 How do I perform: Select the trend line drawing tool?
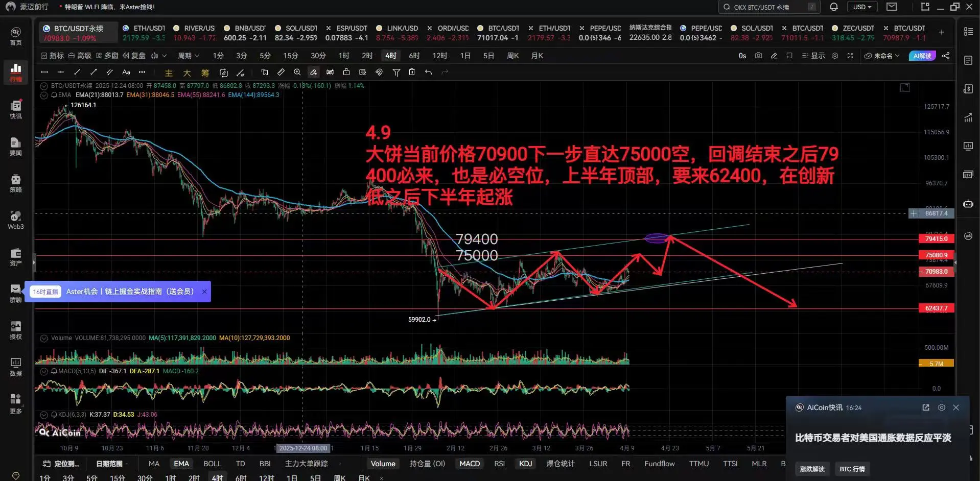coord(77,72)
